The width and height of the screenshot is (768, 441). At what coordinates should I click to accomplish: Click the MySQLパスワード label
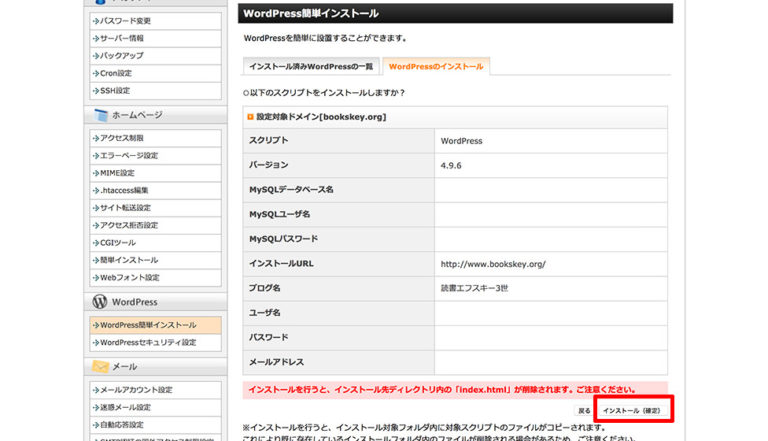click(x=284, y=239)
